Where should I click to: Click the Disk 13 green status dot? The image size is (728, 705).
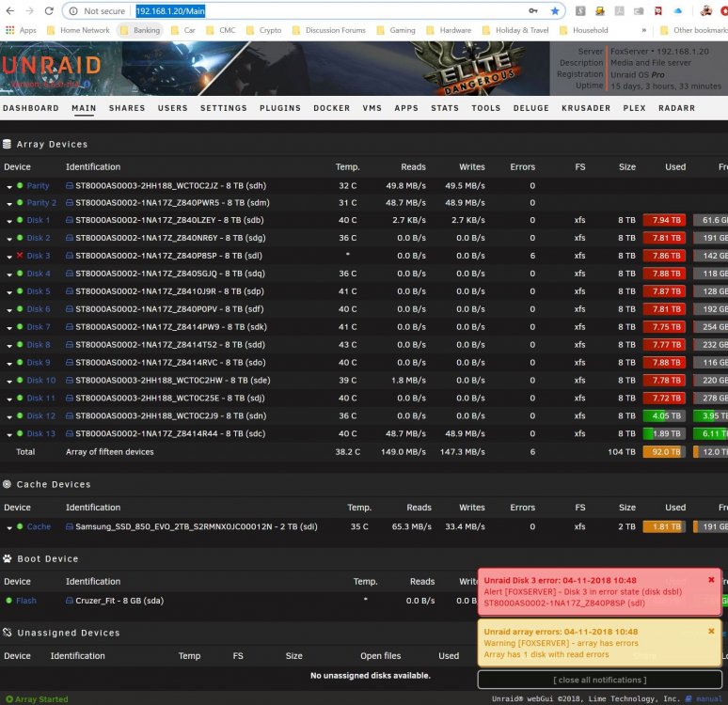coord(20,433)
